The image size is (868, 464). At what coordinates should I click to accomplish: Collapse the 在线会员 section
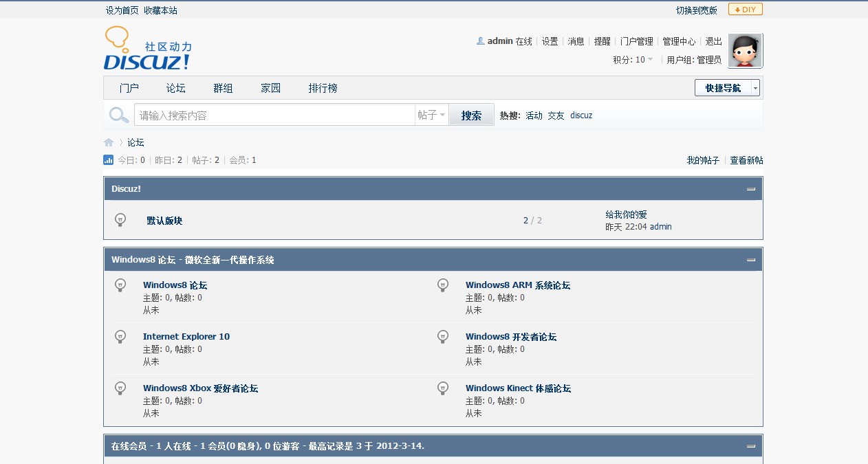click(751, 446)
